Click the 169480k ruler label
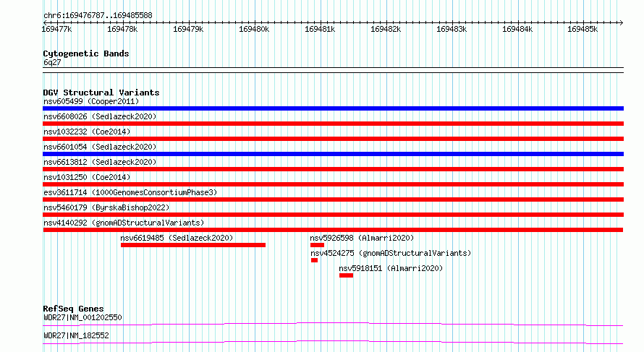644x352 pixels. (254, 29)
